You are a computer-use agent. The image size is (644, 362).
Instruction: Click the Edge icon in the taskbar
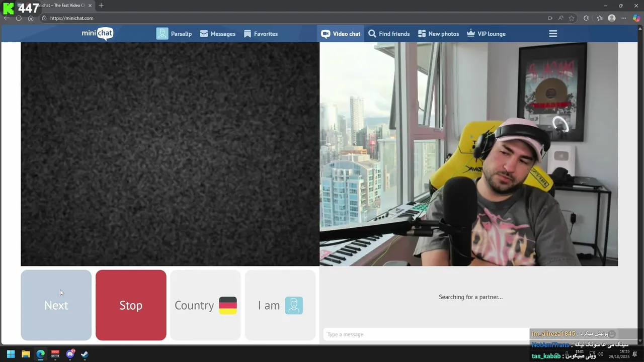[x=41, y=354]
